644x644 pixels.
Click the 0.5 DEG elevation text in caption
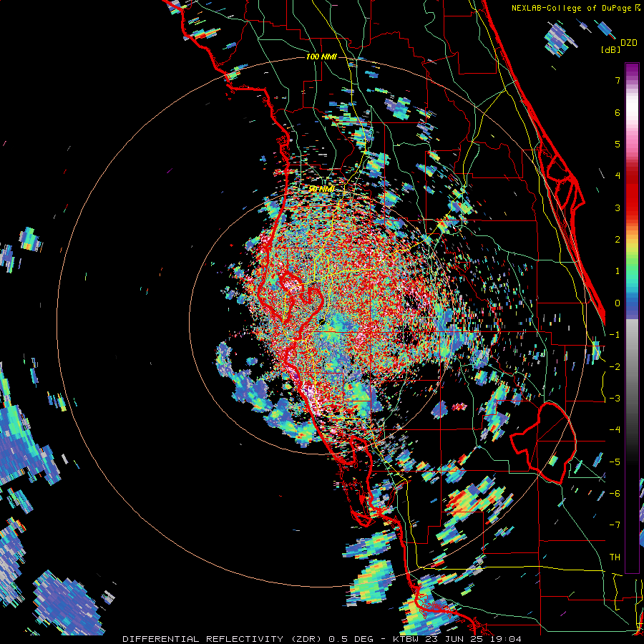[x=351, y=639]
